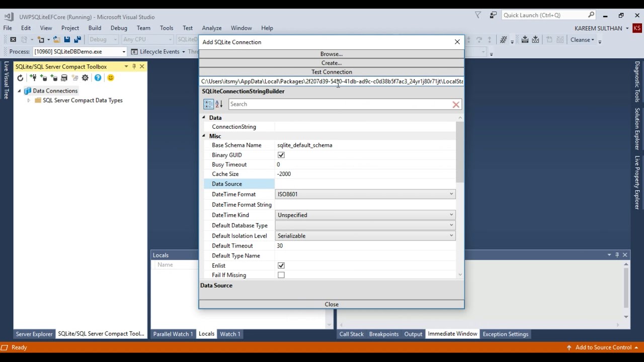The height and width of the screenshot is (362, 644).
Task: Switch to the Breakpoints tab
Action: (x=384, y=334)
